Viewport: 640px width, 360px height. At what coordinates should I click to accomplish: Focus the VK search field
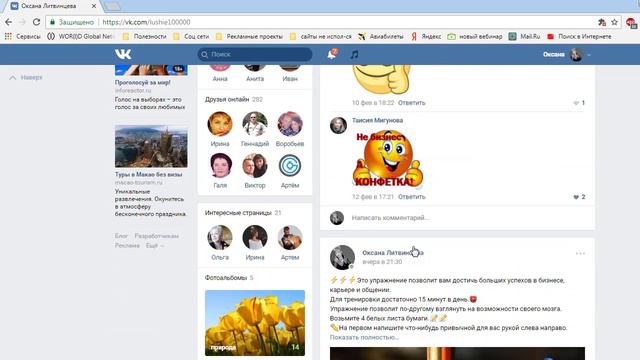pyautogui.click(x=255, y=54)
